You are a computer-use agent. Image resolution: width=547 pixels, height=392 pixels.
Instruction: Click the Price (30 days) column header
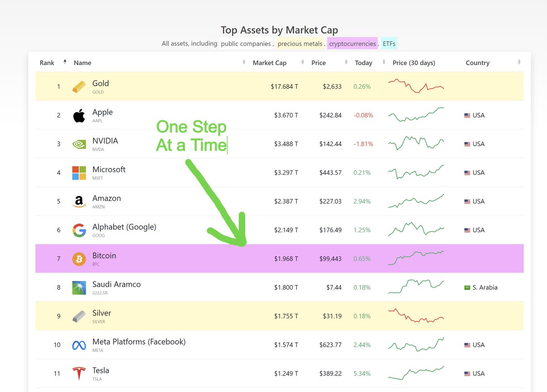tap(414, 63)
